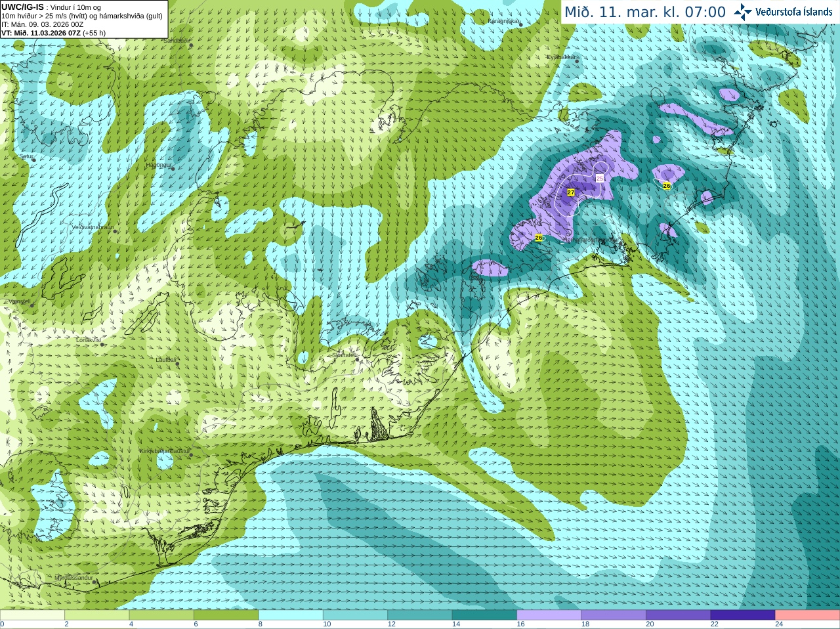Click the Eyjabakkar station label
The height and width of the screenshot is (629, 840).
click(562, 57)
